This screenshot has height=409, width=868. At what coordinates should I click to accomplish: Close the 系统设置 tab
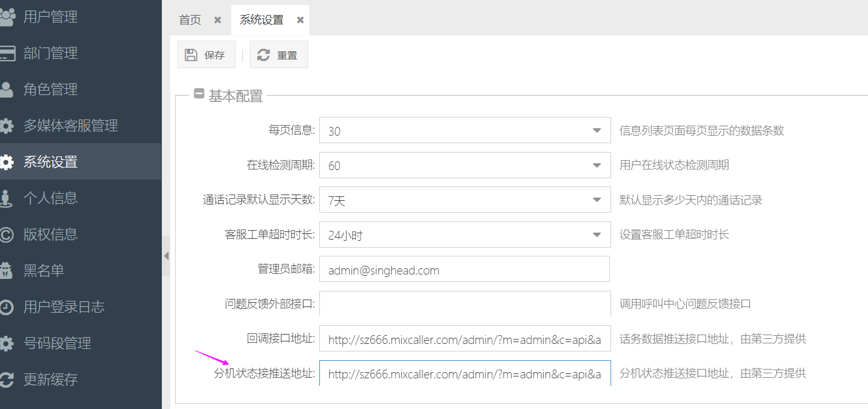(x=300, y=20)
